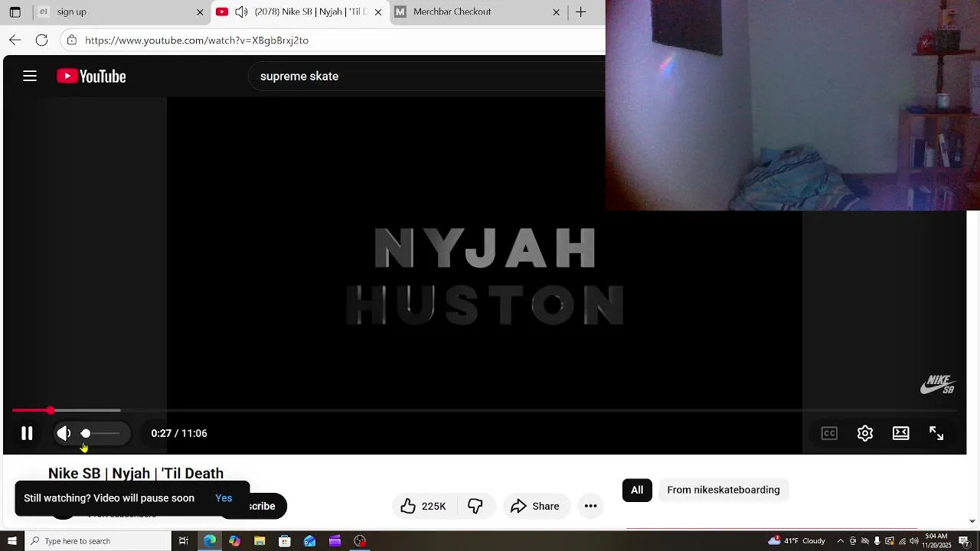Viewport: 980px width, 551px height.
Task: Dislike the video
Action: (475, 506)
